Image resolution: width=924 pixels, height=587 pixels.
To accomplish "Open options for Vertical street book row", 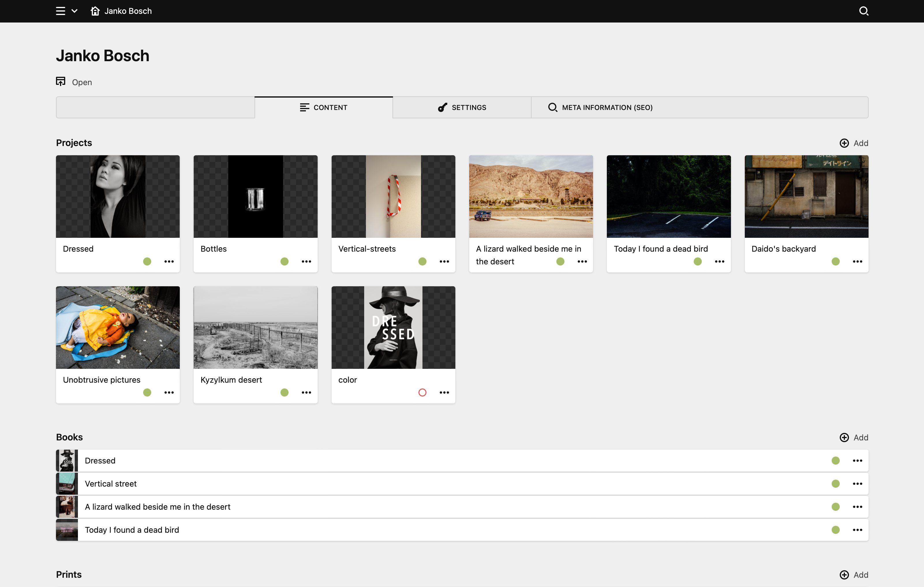I will click(x=858, y=484).
